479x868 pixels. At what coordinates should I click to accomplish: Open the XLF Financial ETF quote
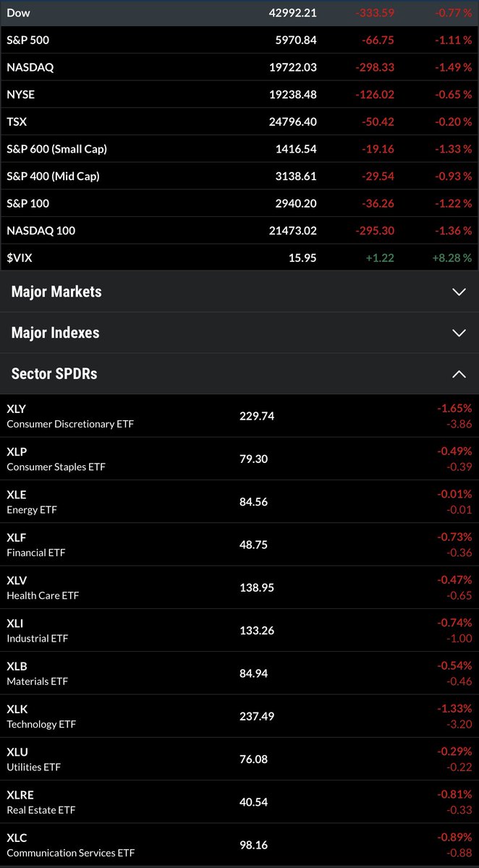[x=239, y=545]
